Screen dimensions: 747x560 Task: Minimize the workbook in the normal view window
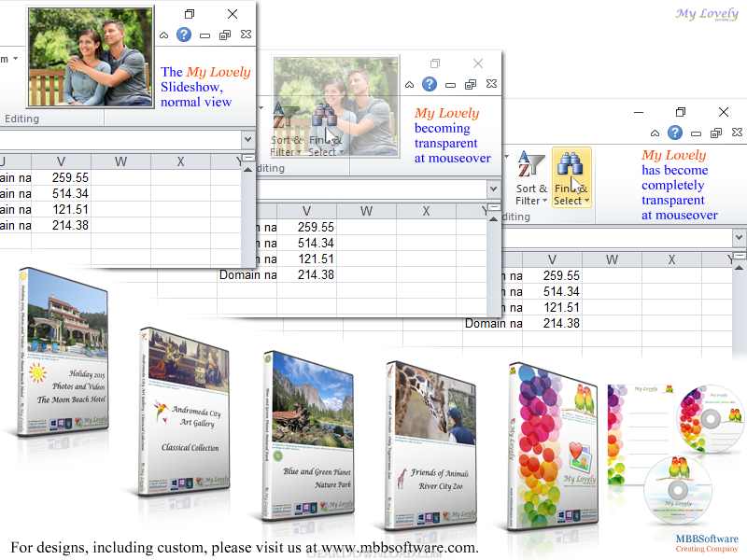click(x=204, y=35)
